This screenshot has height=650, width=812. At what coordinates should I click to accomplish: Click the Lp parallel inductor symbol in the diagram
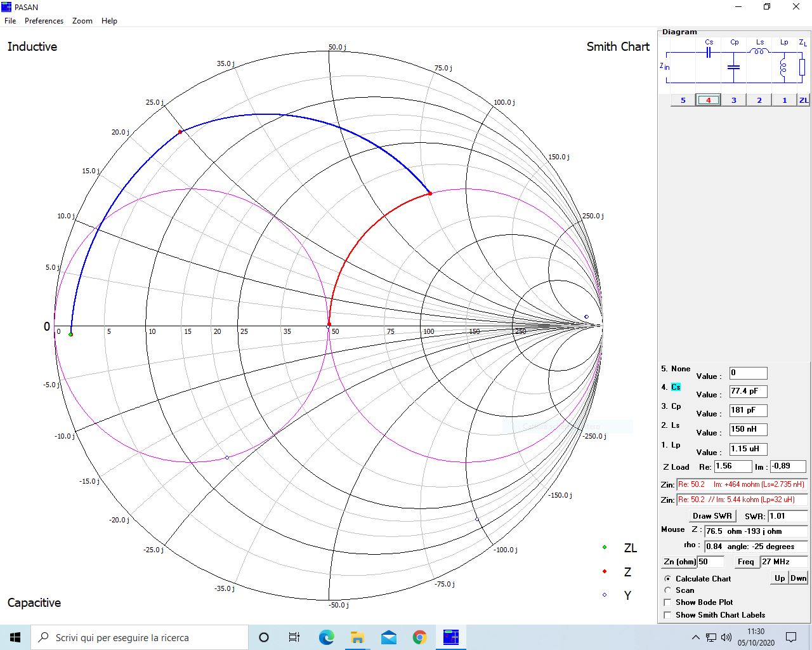tap(783, 67)
